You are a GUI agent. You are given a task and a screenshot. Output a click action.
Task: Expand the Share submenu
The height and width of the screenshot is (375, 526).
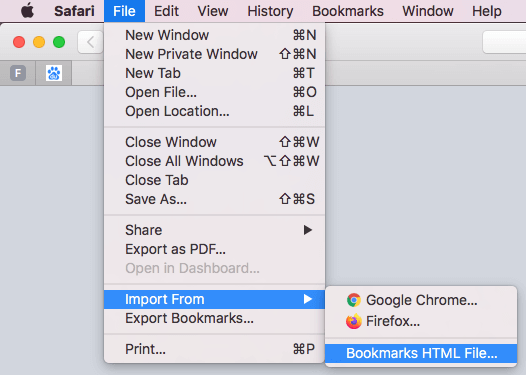[214, 230]
